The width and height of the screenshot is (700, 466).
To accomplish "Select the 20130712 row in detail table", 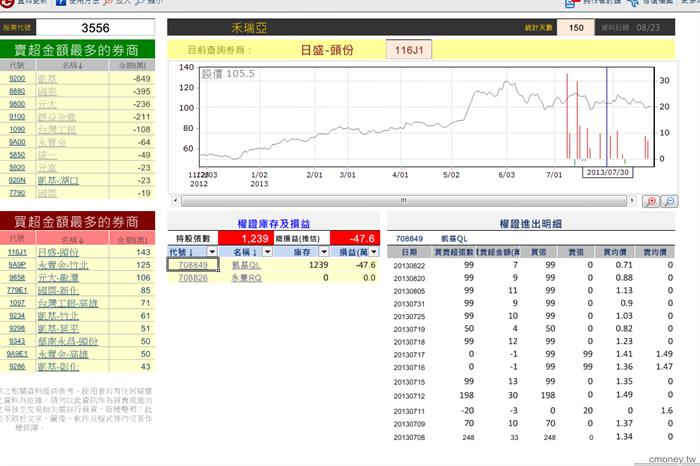I will click(531, 395).
